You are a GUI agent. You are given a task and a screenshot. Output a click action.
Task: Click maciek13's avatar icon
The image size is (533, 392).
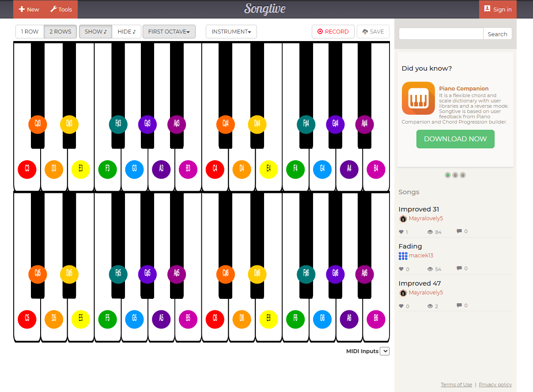coord(403,256)
